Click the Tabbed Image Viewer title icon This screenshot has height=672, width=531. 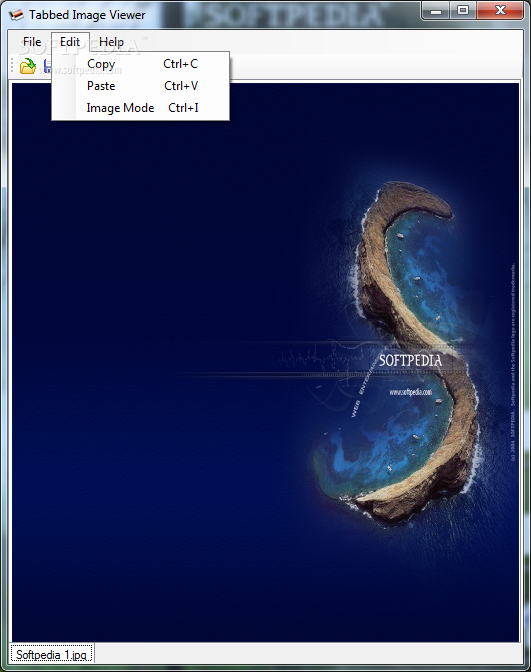tap(16, 15)
